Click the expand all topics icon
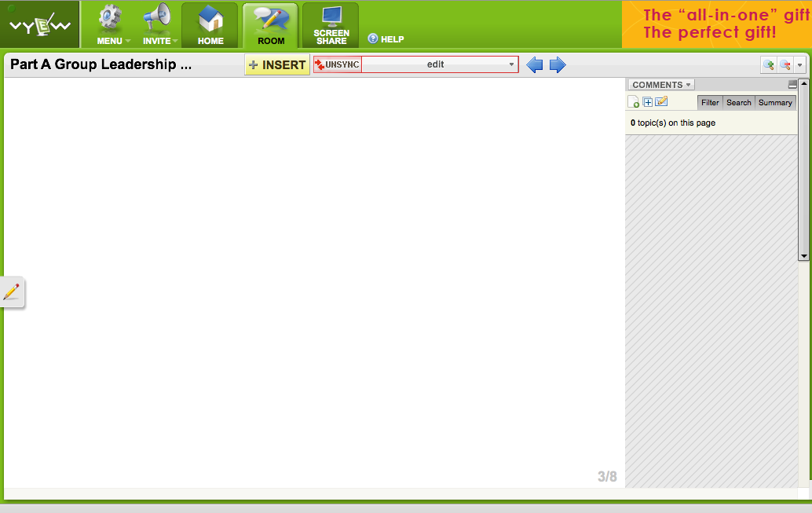This screenshot has height=513, width=812. coord(647,102)
